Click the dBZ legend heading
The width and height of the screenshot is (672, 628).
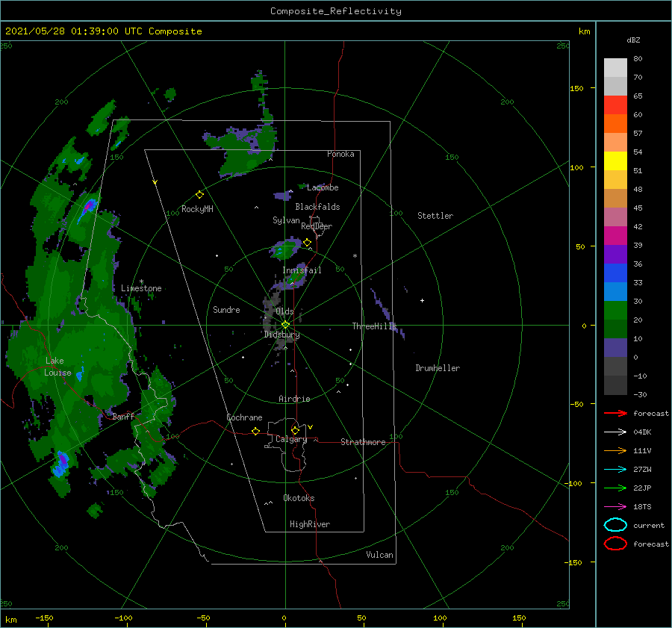(633, 40)
